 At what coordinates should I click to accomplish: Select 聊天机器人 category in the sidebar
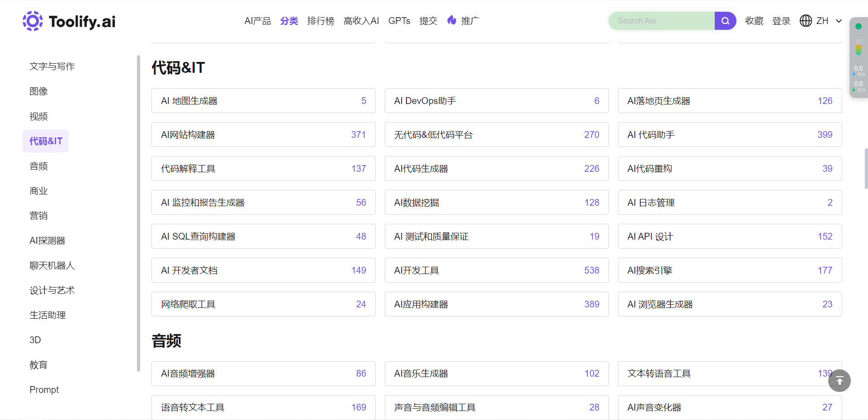(52, 265)
